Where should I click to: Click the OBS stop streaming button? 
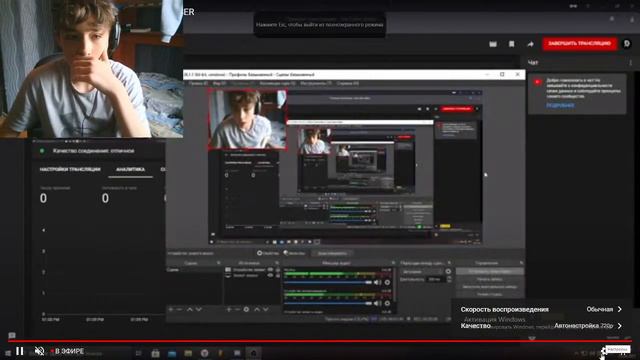click(x=490, y=271)
